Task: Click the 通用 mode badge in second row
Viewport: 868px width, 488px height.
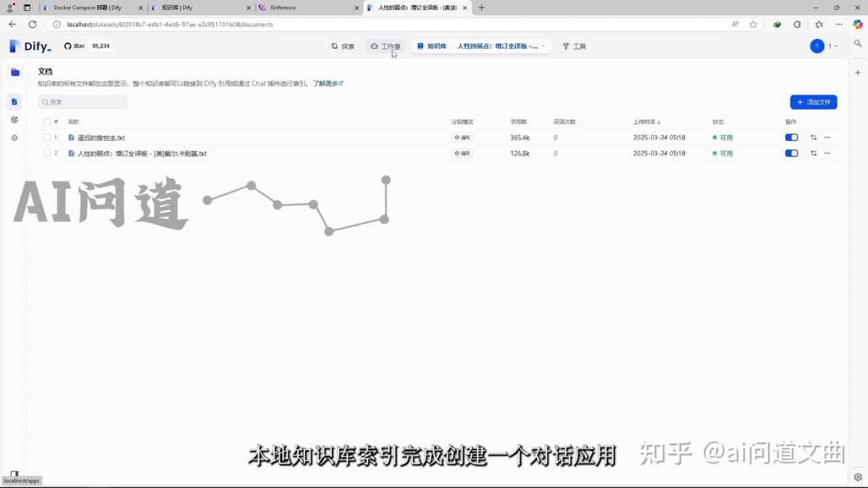Action: tap(462, 153)
